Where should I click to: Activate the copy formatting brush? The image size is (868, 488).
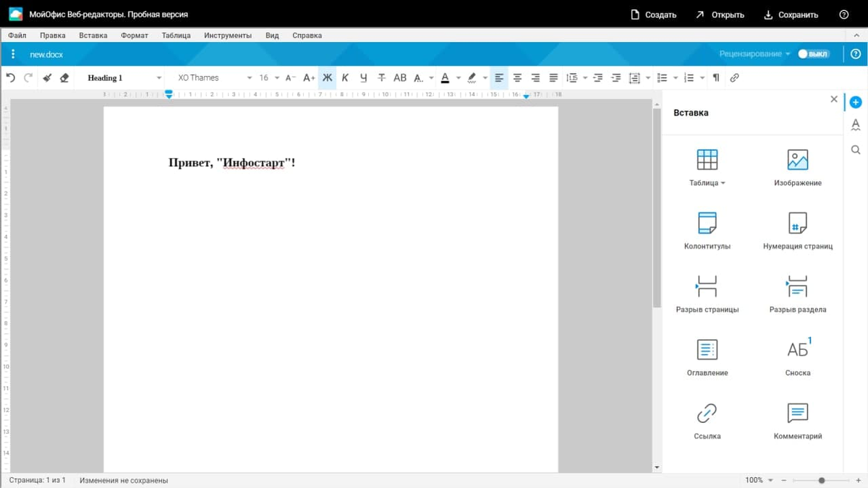47,77
